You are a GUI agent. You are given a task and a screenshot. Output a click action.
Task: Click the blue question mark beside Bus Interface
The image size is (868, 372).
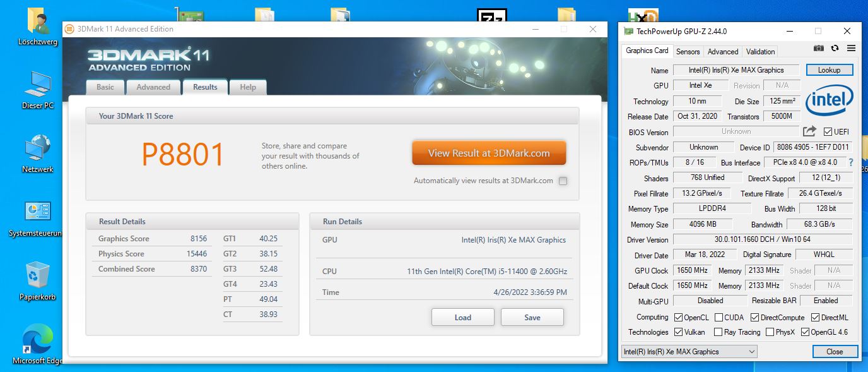tap(850, 162)
